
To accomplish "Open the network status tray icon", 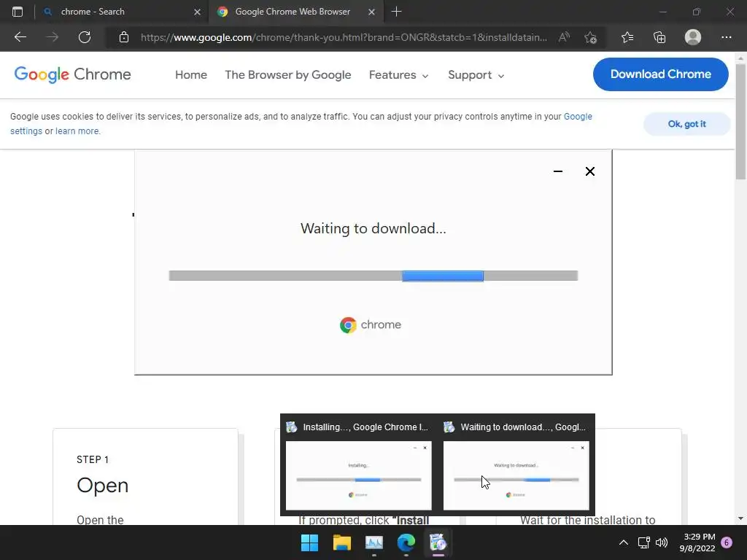I will pyautogui.click(x=643, y=542).
